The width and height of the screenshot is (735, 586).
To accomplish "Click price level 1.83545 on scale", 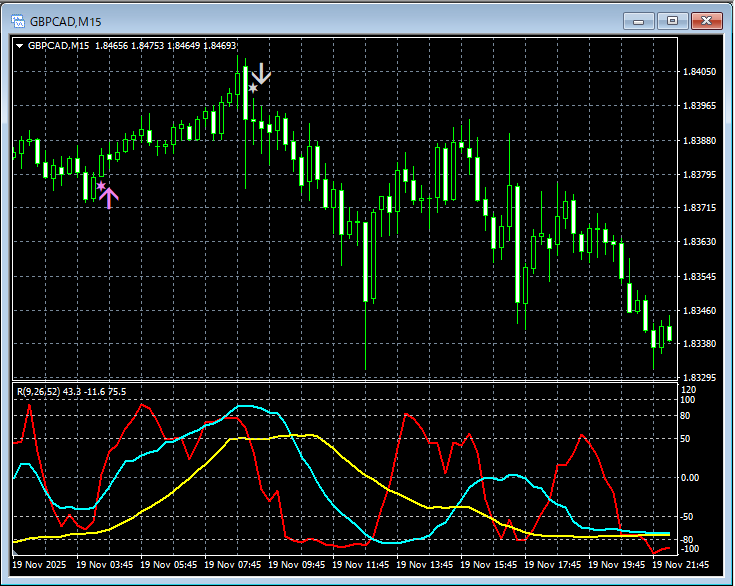I will coord(699,277).
